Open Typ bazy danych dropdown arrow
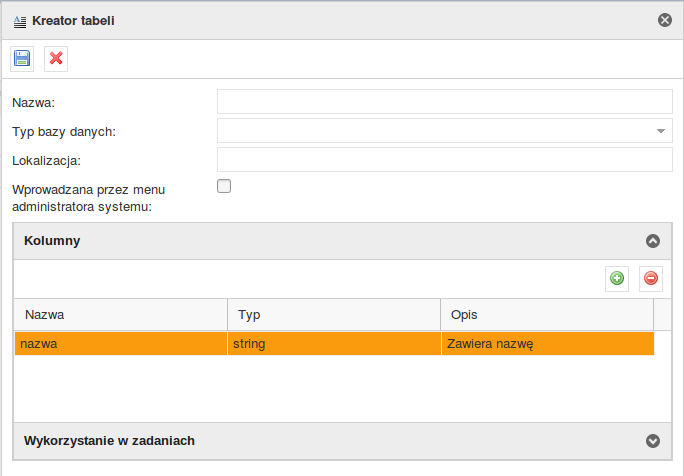This screenshot has width=684, height=476. pos(661,131)
